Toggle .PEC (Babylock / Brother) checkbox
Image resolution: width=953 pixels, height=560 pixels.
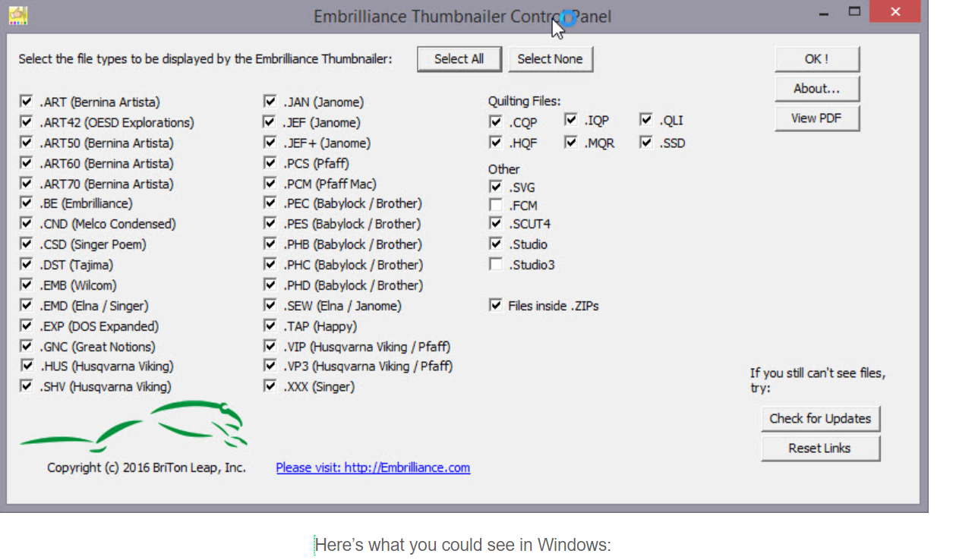(x=270, y=203)
